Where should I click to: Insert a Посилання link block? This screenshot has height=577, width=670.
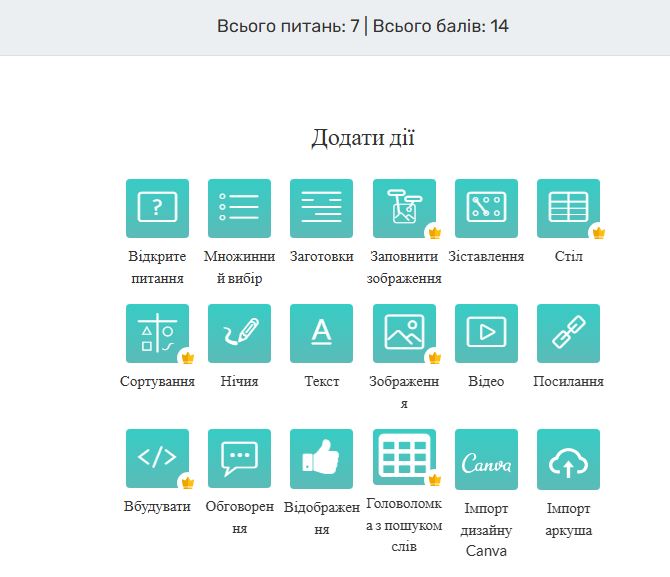click(x=568, y=333)
